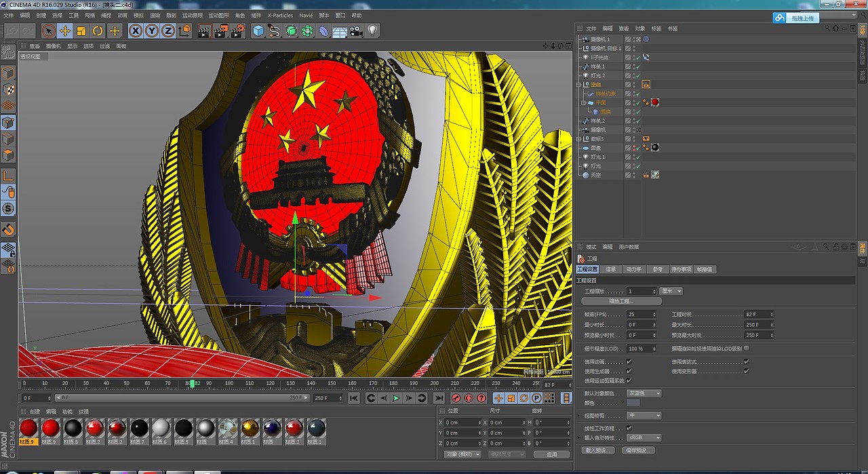Collapse the 空白 null object tree
Screen dimensions: 868x474
pyautogui.click(x=578, y=85)
